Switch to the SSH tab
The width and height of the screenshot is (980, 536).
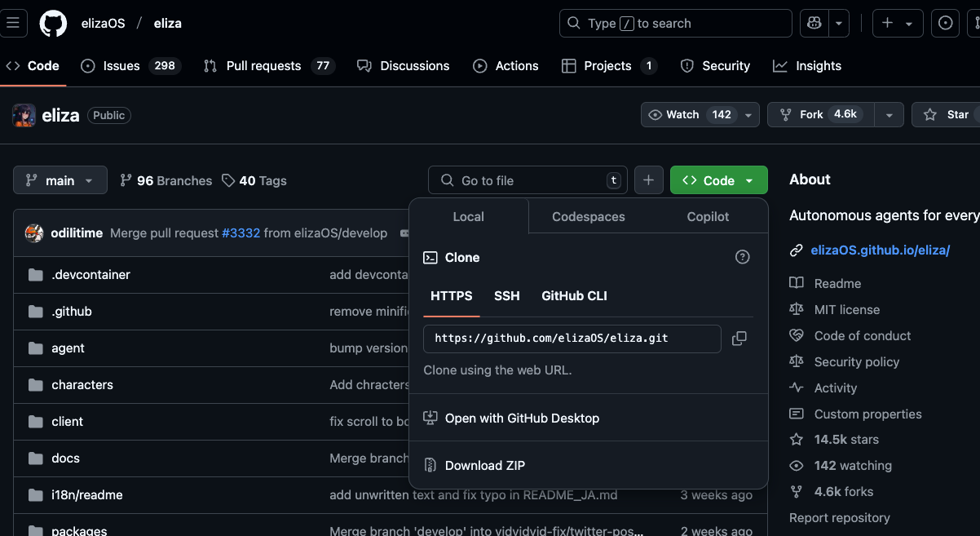click(x=507, y=295)
